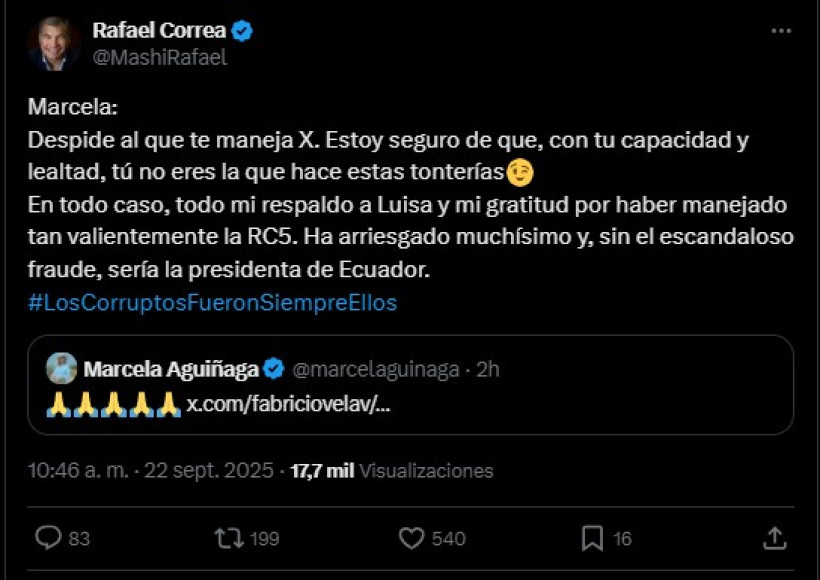
Task: Open the share post upload icon
Action: 775,538
